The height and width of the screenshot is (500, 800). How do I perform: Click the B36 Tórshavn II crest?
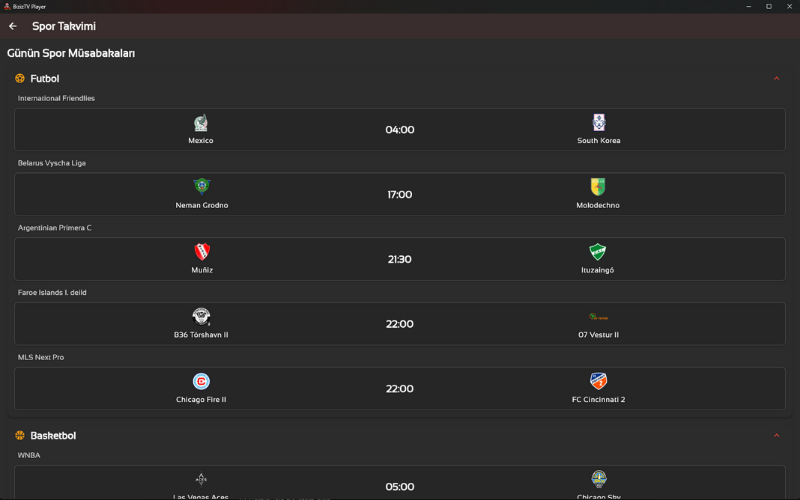[x=201, y=316]
